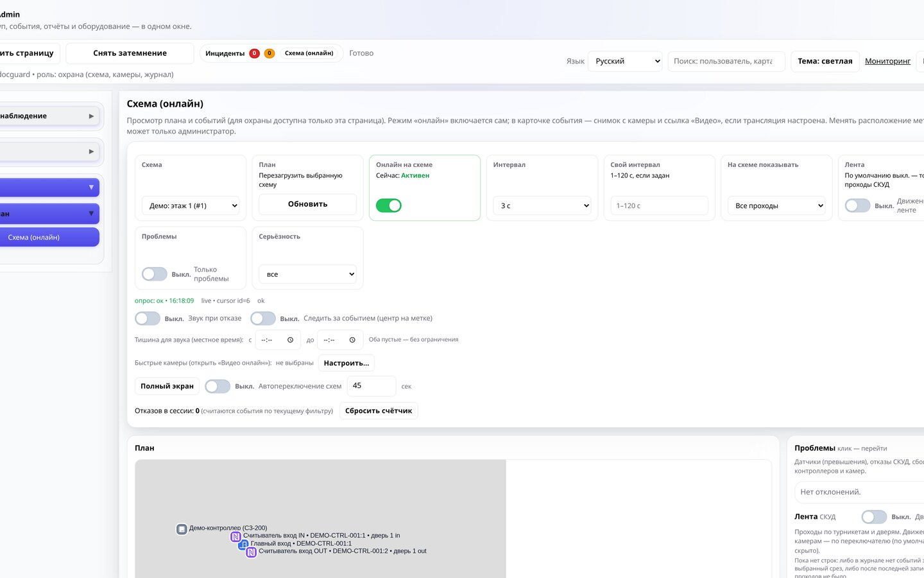Click the silence end time field
The width and height of the screenshot is (924, 578).
tap(340, 340)
